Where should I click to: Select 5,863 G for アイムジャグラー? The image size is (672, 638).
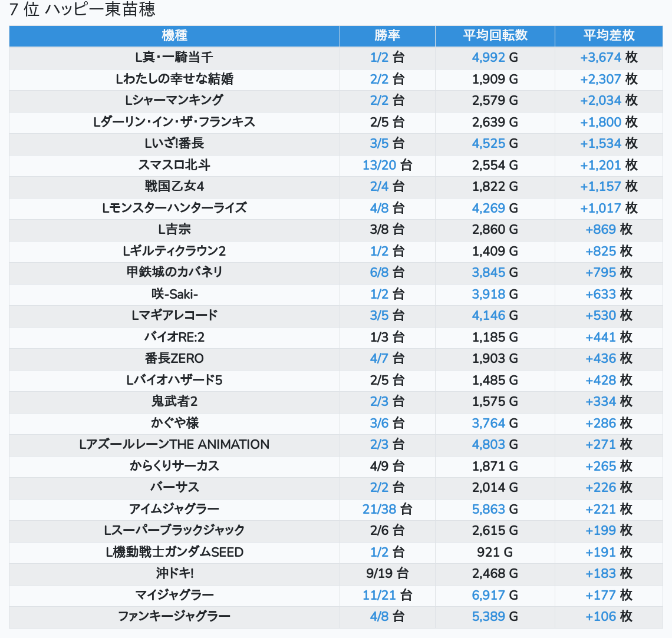tap(495, 509)
